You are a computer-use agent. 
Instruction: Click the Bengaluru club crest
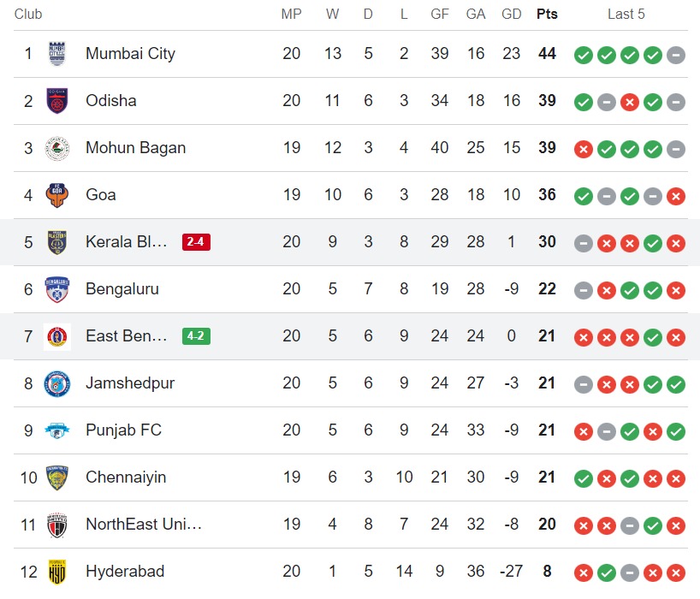point(57,289)
